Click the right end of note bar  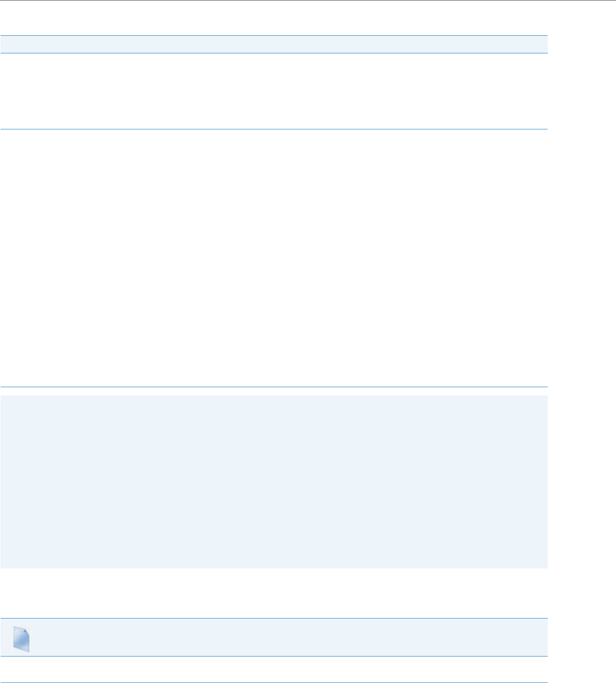[x=537, y=637]
